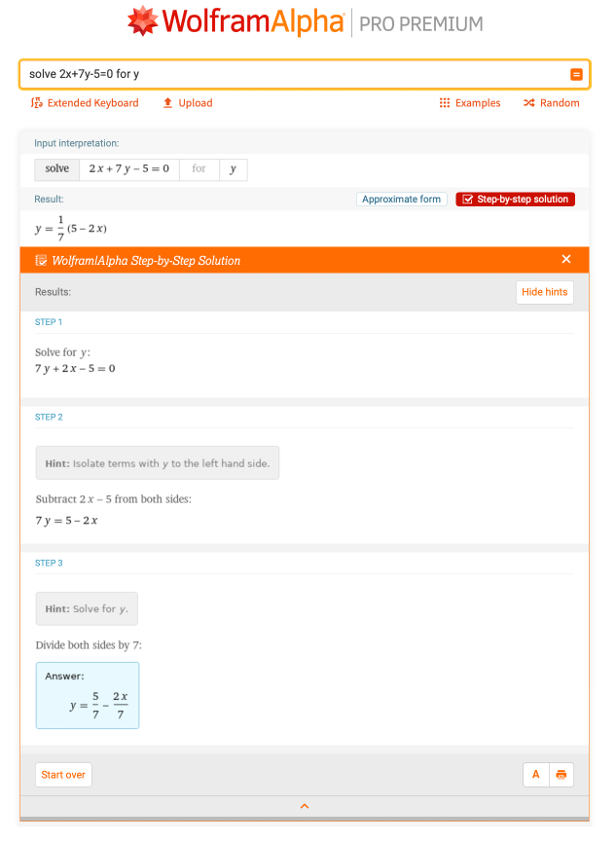Click 'Divide both sides by 7' text

click(89, 645)
